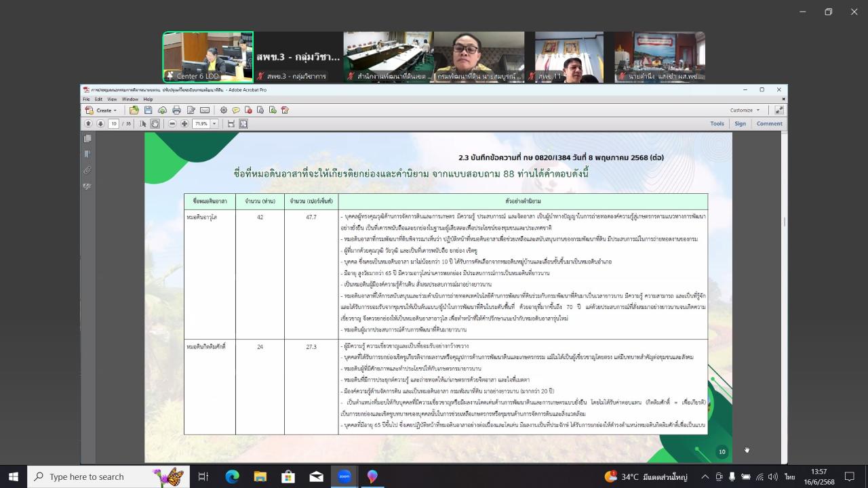Open the View menu

112,99
